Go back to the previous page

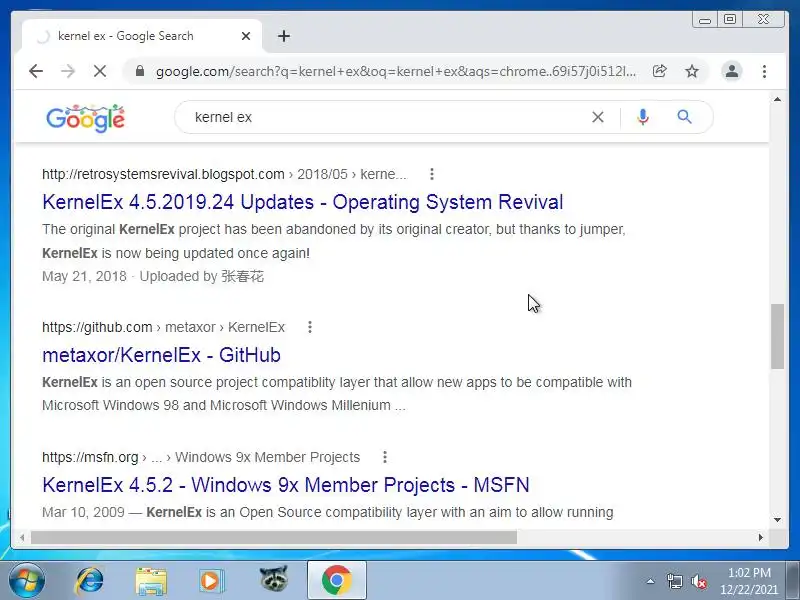pos(36,71)
